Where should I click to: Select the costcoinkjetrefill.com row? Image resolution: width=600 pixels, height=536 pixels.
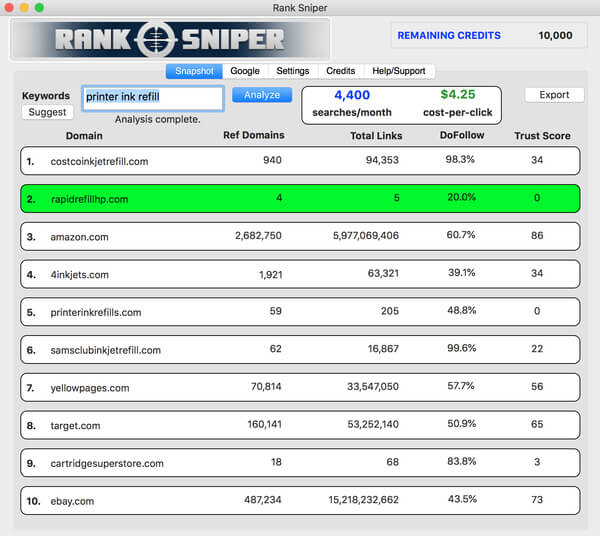tap(300, 161)
